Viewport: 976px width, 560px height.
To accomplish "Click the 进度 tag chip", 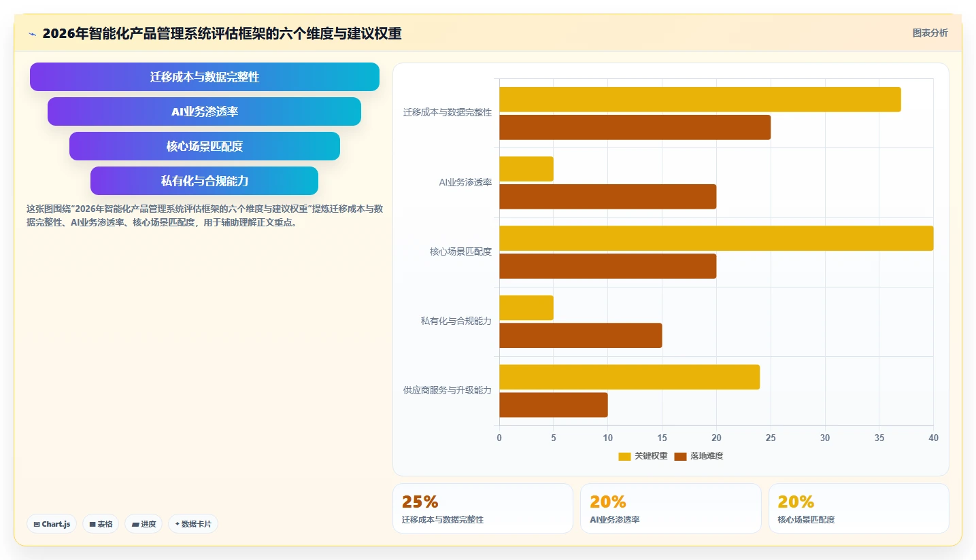I will click(x=144, y=524).
